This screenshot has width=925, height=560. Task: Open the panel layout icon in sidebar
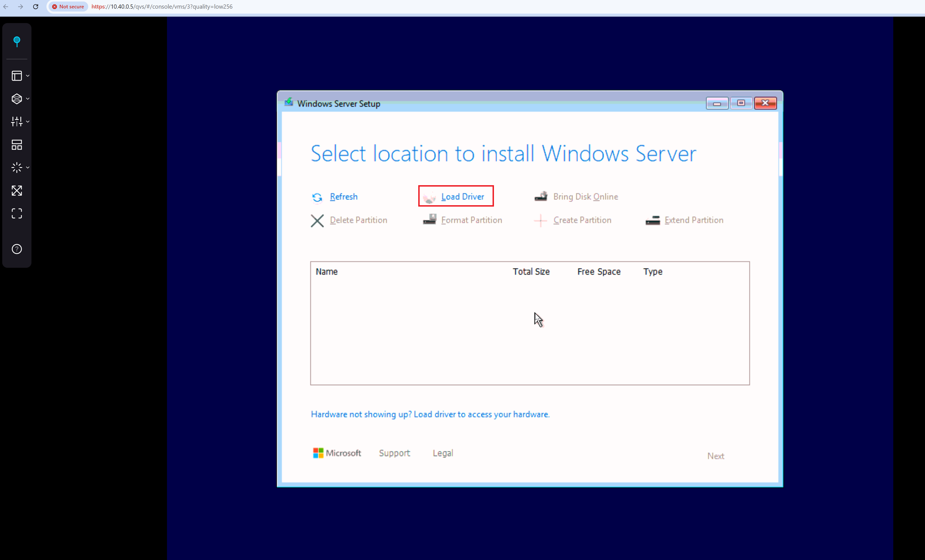tap(16, 76)
